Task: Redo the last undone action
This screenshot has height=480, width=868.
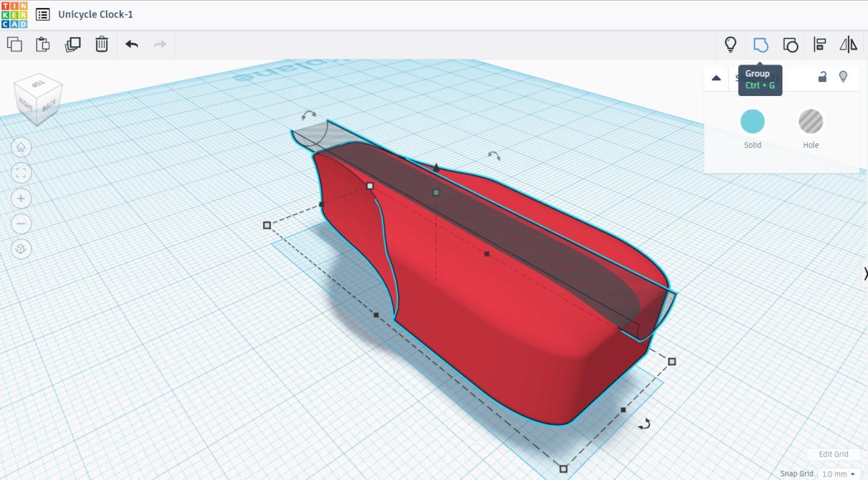Action: [160, 44]
